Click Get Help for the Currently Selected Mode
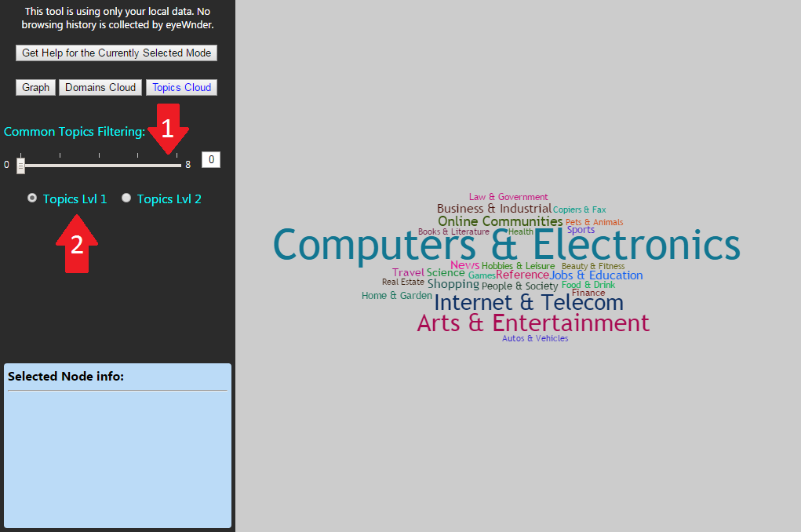The height and width of the screenshot is (532, 801). (116, 53)
